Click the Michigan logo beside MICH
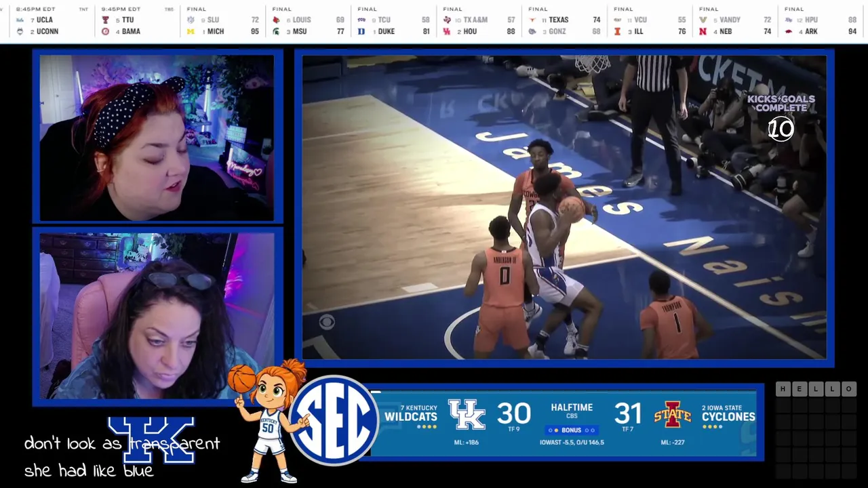This screenshot has width=868, height=488. [x=191, y=31]
